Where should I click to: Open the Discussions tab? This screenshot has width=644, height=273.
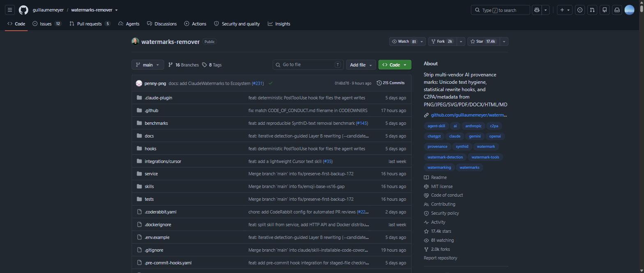(x=162, y=24)
